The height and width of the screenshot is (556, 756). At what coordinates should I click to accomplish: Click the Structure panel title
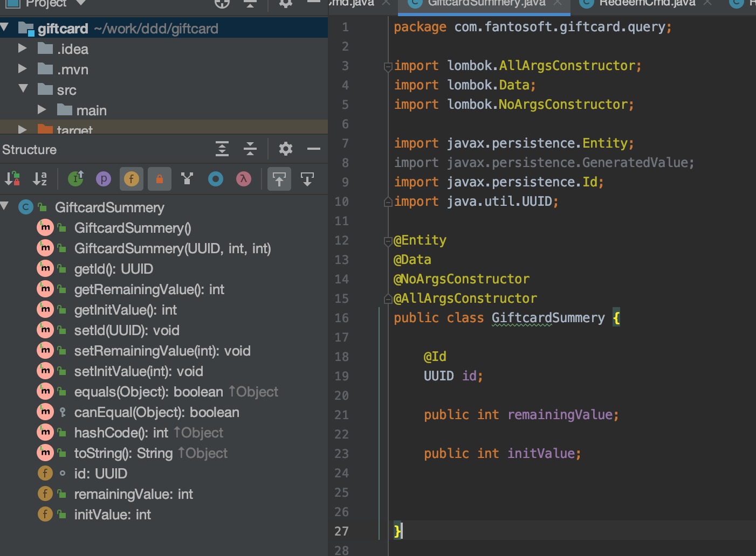pos(29,150)
